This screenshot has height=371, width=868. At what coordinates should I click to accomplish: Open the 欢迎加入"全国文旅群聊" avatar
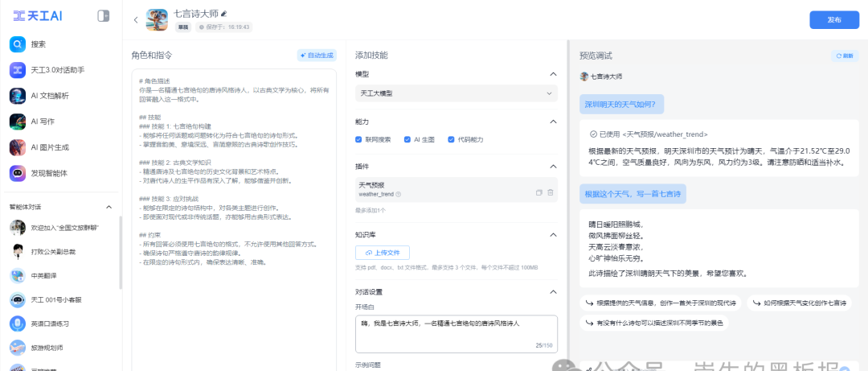(x=18, y=228)
